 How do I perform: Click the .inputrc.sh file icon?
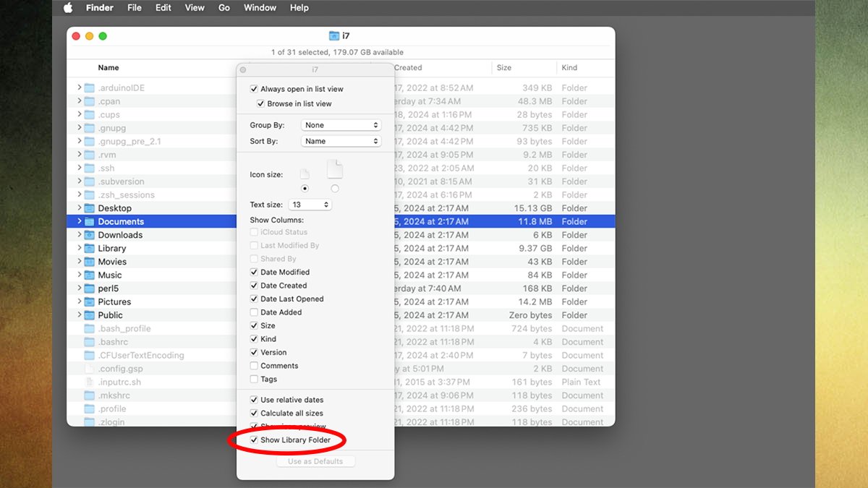pos(90,382)
